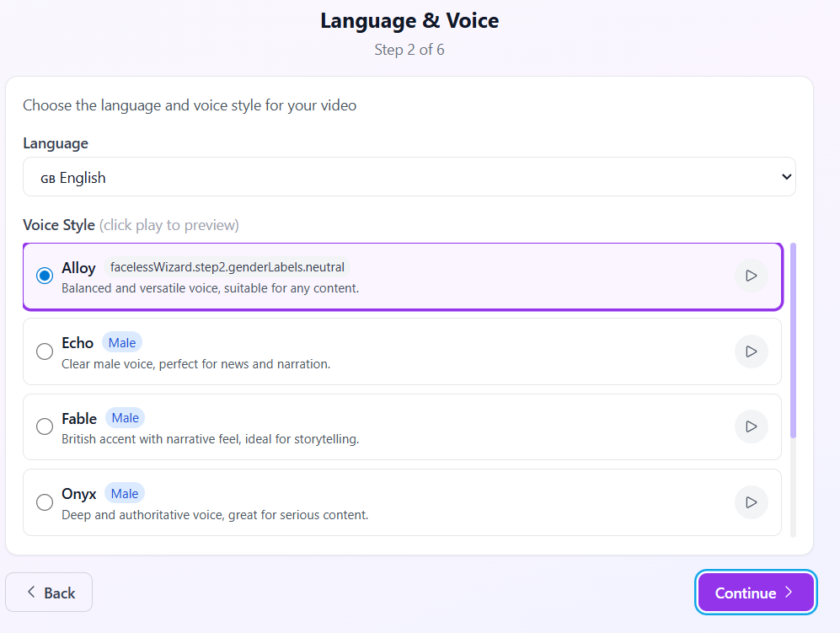Image resolution: width=840 pixels, height=633 pixels.
Task: Play the Onyx voice sample
Action: [x=751, y=502]
